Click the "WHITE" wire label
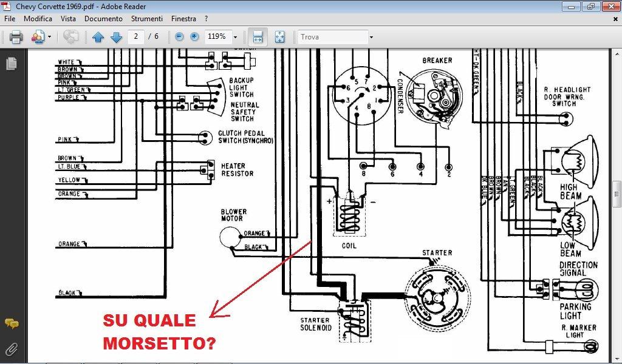Viewport: 622px width, 364px height. 66,62
